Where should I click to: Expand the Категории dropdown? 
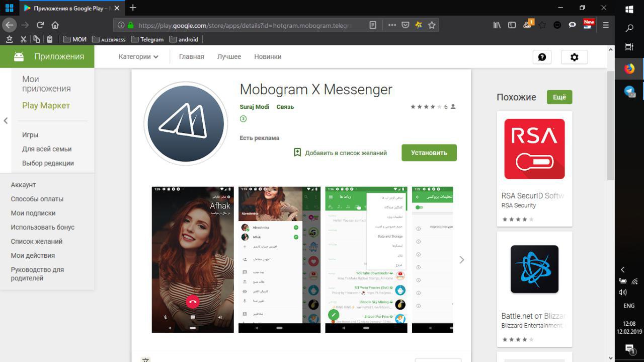click(138, 57)
